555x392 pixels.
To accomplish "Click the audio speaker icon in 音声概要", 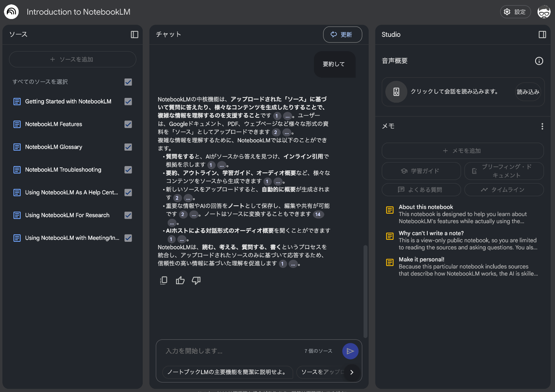I will (396, 92).
